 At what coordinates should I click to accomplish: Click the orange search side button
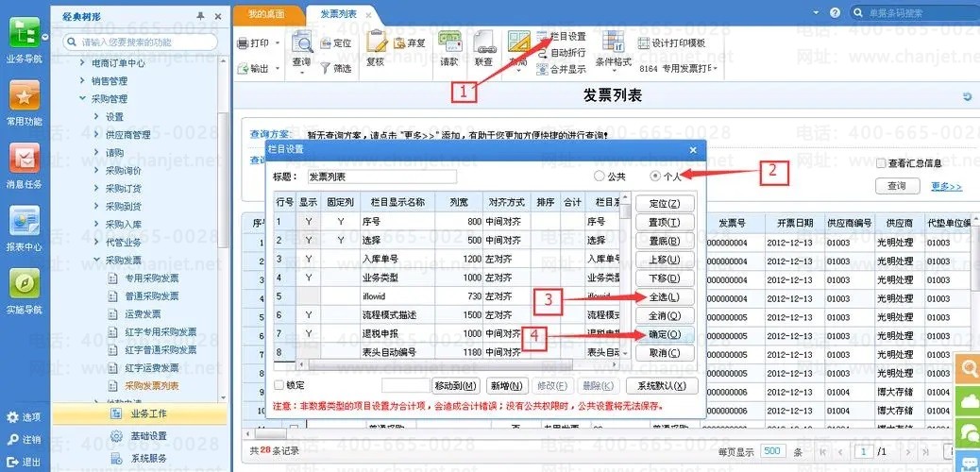tap(968, 367)
